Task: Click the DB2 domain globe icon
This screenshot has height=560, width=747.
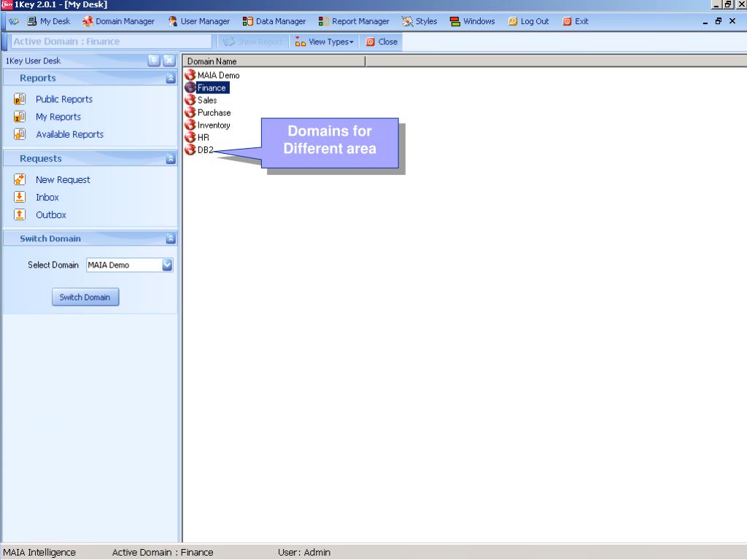Action: 190,150
